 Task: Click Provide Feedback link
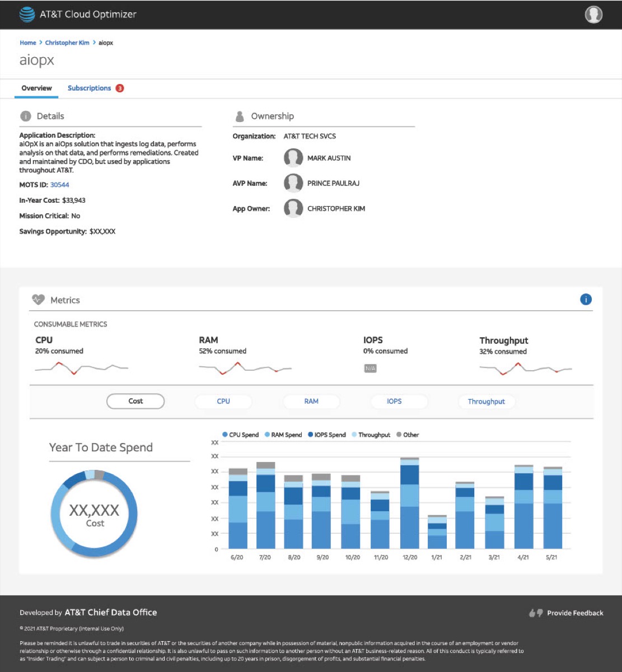click(x=575, y=613)
